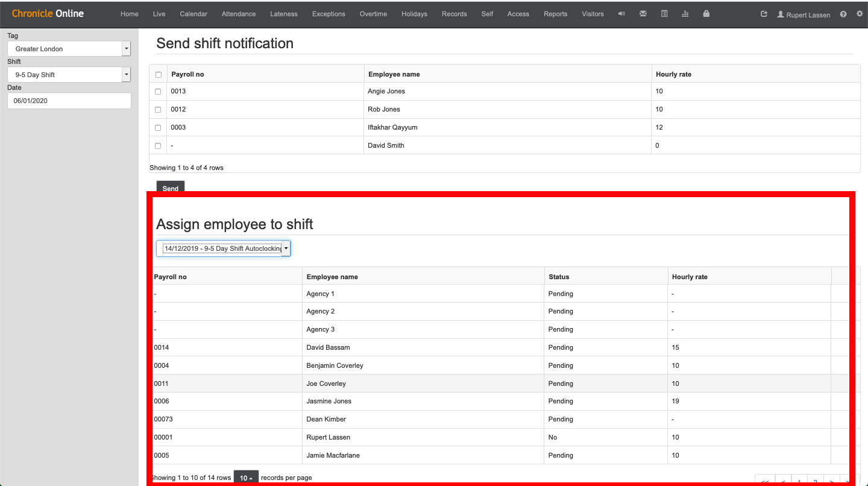Select the Agency 2 row

point(505,312)
